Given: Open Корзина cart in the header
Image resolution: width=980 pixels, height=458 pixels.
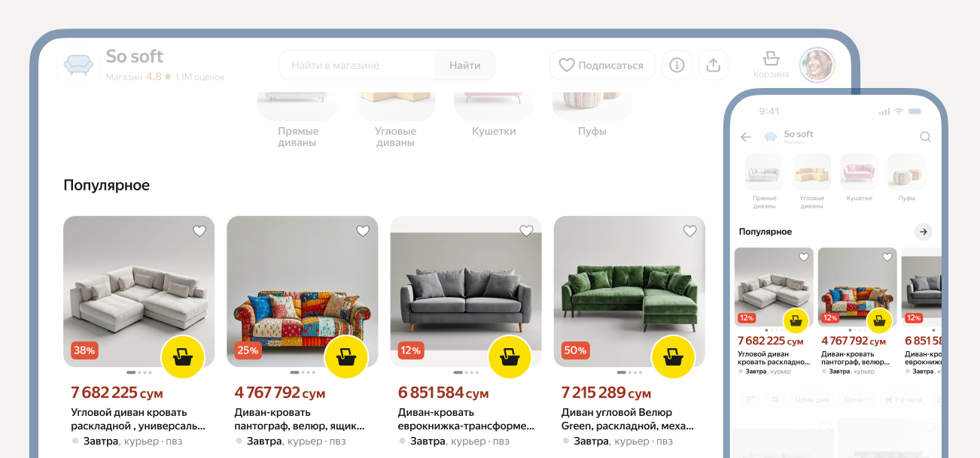Looking at the screenshot, I should [771, 65].
